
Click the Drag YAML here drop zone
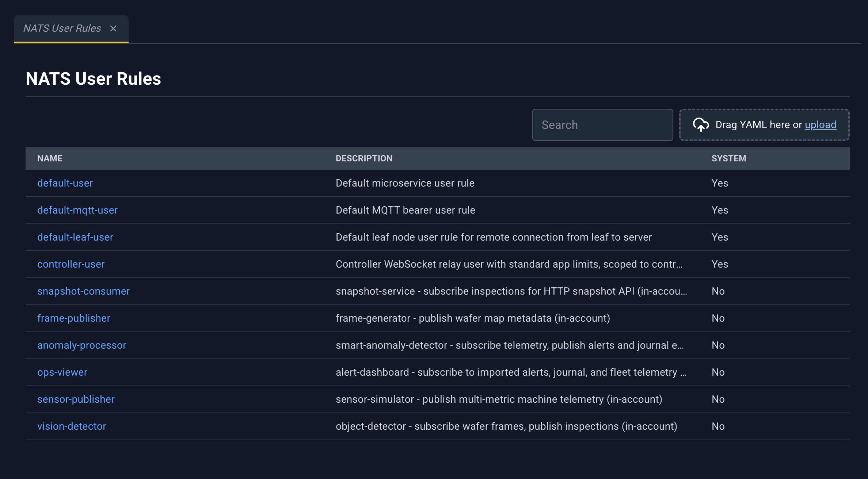(x=764, y=125)
